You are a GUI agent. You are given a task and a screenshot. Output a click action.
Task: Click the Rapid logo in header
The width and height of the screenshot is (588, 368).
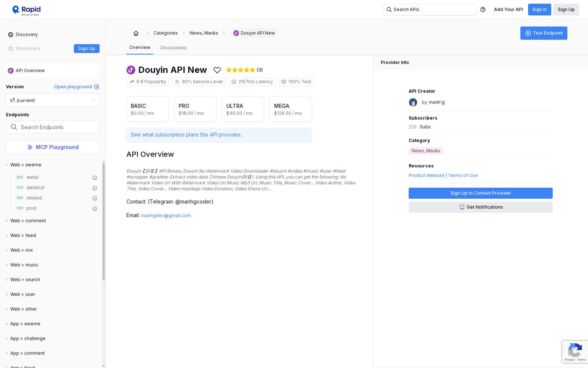(x=26, y=10)
